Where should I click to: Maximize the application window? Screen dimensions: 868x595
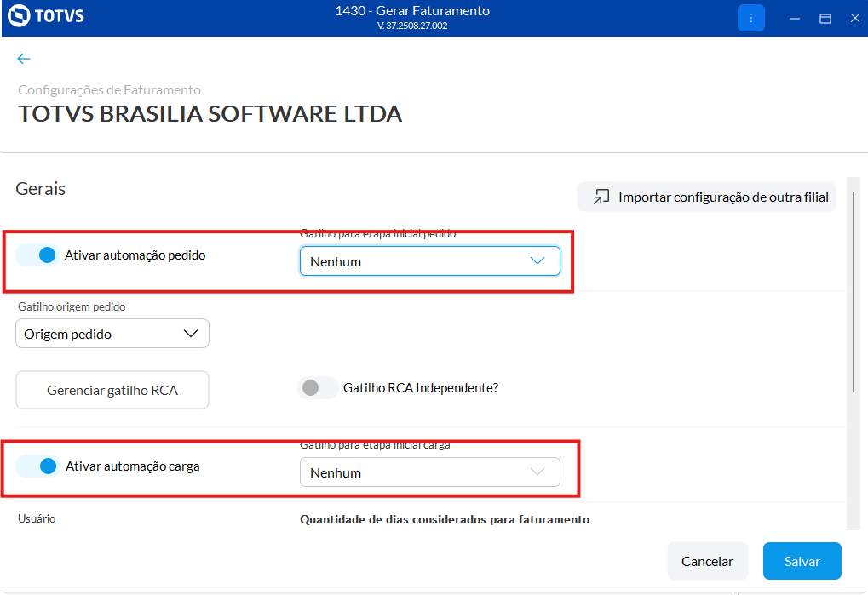(x=825, y=18)
